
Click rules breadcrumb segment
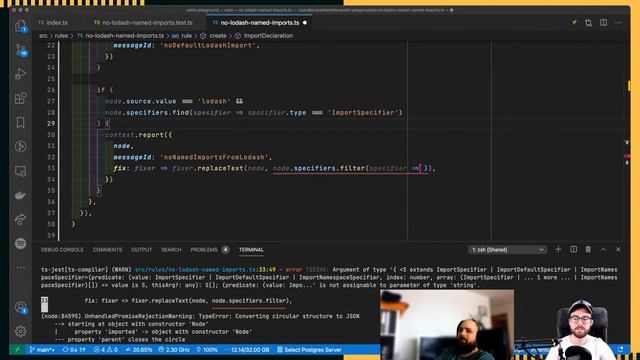click(61, 36)
